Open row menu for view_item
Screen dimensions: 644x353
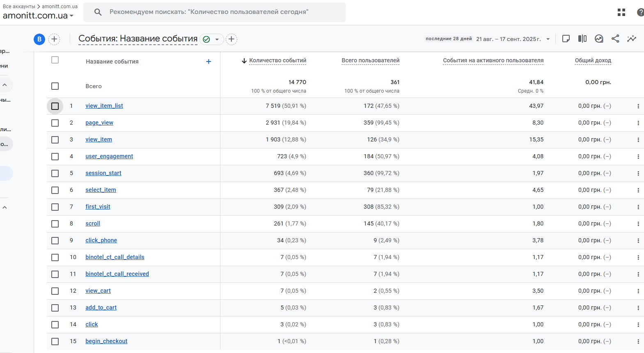[x=638, y=140]
